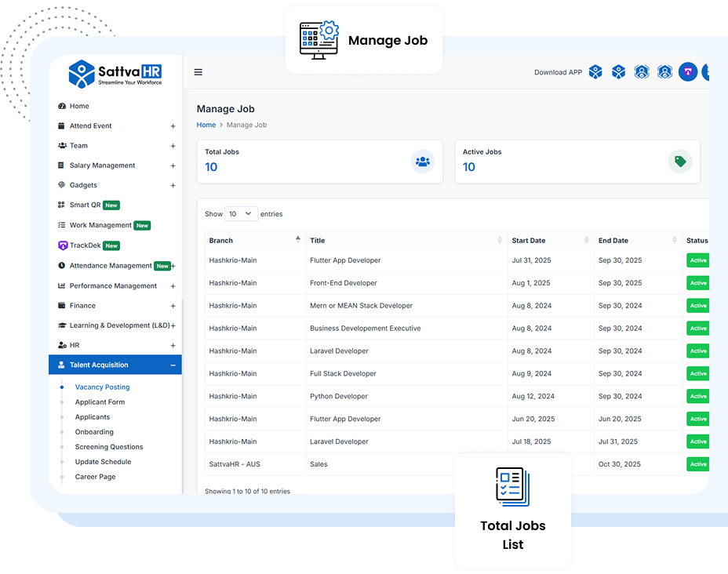
Task: Go to Career Page menu item
Action: tap(95, 477)
